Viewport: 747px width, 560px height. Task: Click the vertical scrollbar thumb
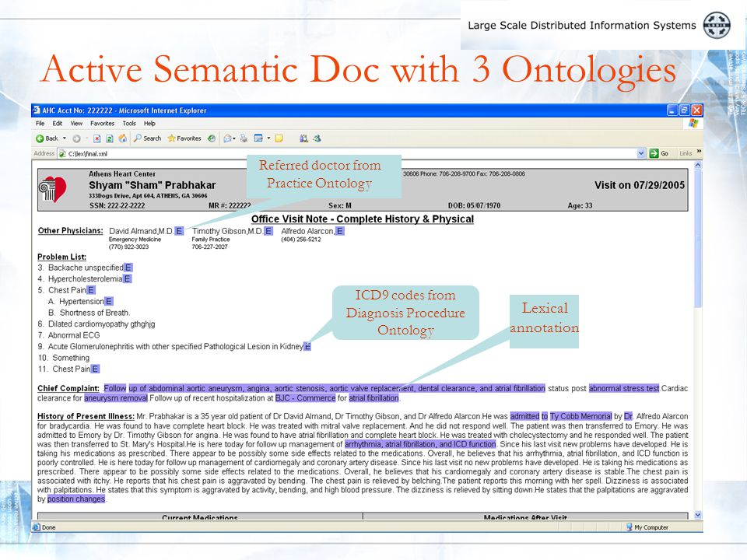(698, 238)
